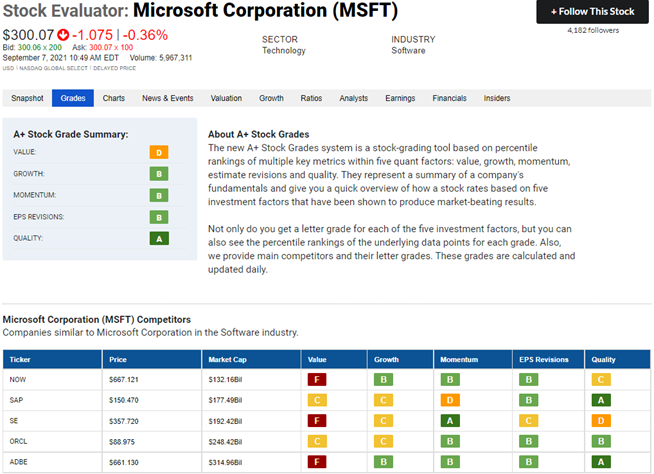Sort table by Momentum column header

tap(459, 359)
